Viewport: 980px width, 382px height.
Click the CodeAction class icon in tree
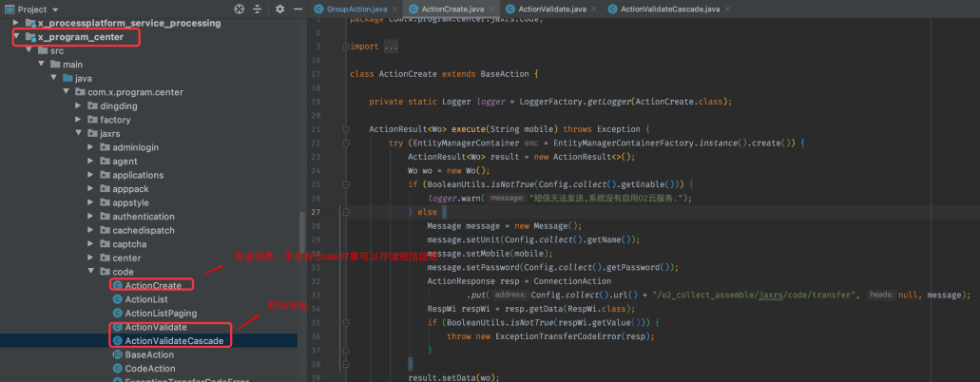click(x=117, y=369)
